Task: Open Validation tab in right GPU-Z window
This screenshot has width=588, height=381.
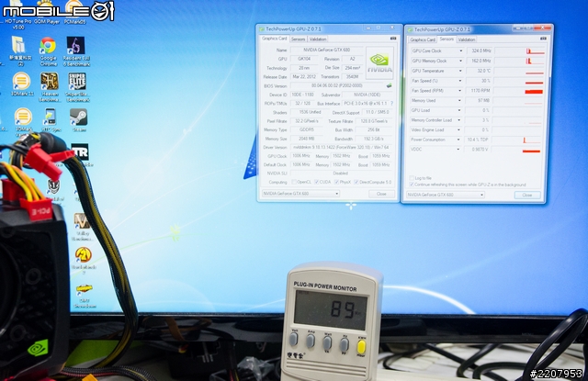Action: 467,39
